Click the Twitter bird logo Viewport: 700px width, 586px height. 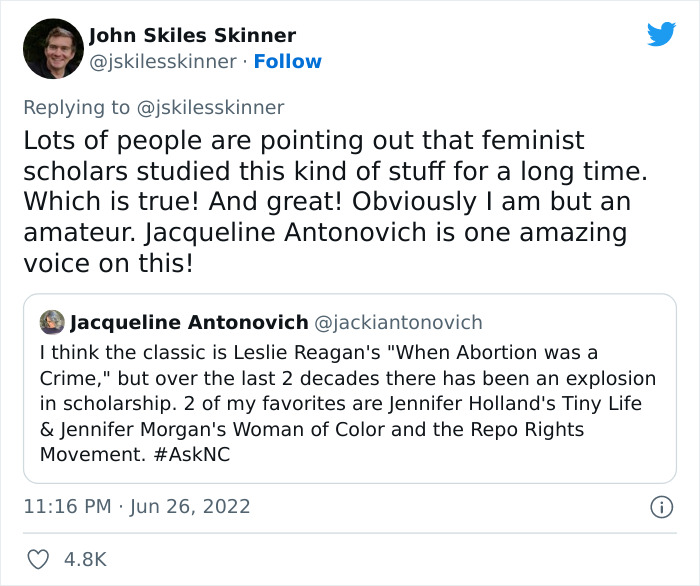pyautogui.click(x=661, y=34)
